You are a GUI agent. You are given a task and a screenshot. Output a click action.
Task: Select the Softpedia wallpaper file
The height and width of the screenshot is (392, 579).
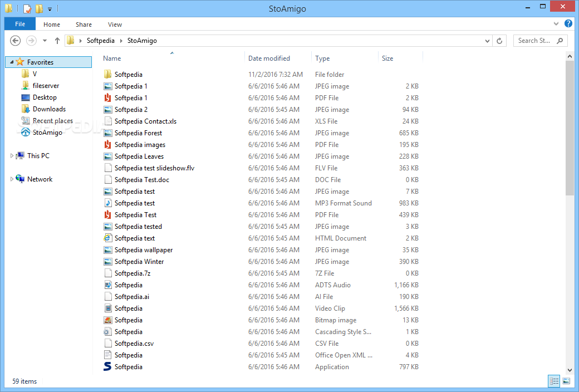[x=143, y=250]
